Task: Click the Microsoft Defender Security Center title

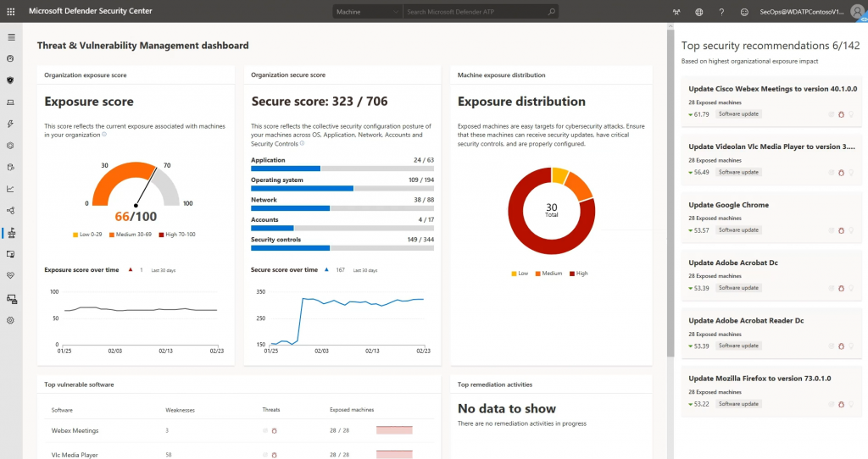Action: 90,11
